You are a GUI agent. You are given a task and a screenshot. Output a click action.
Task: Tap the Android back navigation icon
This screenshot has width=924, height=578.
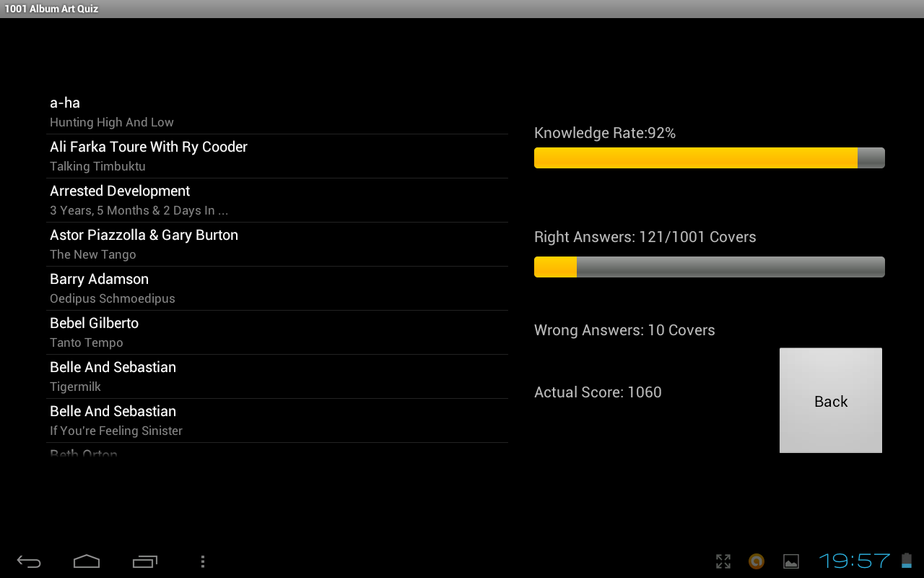point(29,561)
